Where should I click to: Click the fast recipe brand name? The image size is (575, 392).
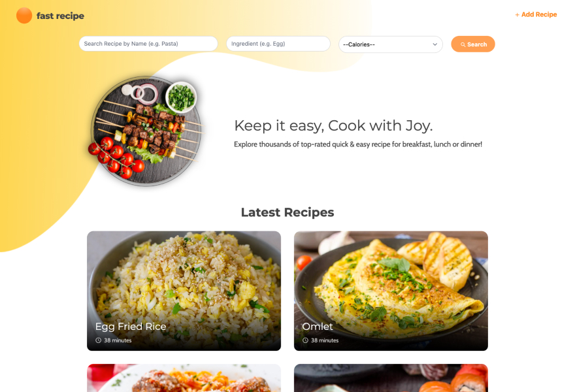pos(60,16)
